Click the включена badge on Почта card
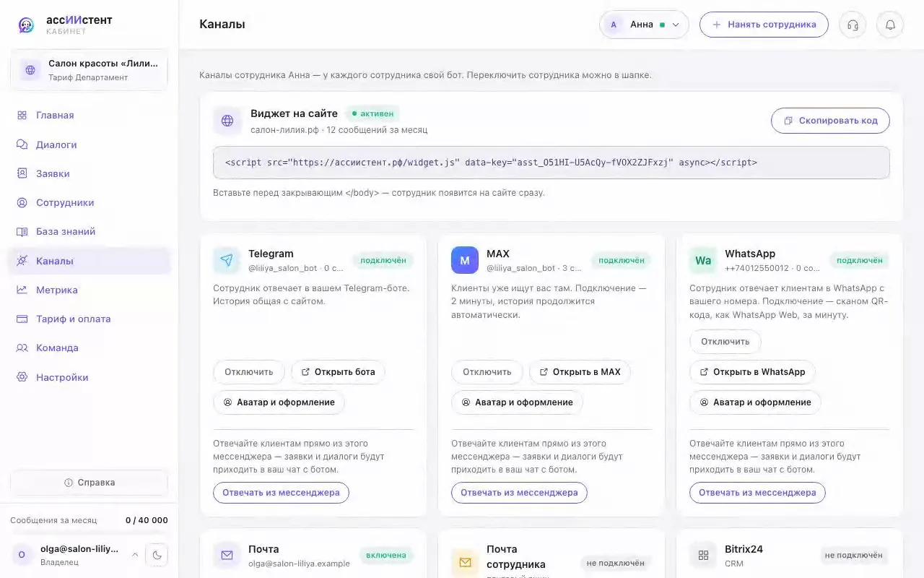The image size is (924, 578). click(385, 556)
